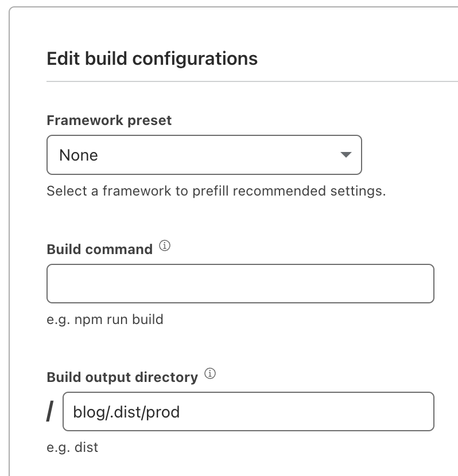
Task: Click the 'Select a framework to prefill' helper text
Action: [216, 191]
